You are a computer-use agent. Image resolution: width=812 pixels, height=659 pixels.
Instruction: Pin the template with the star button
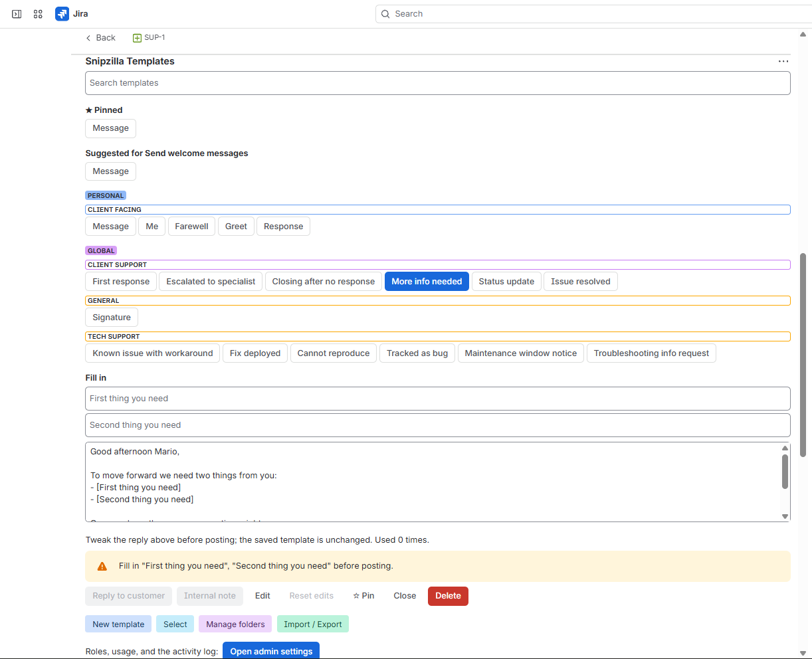click(363, 596)
